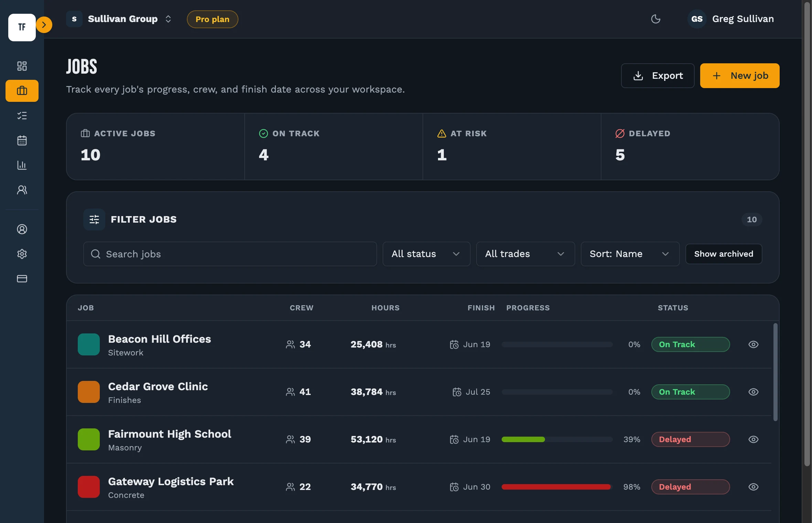Open the account profile icon in sidebar
This screenshot has height=523, width=812.
coord(22,229)
